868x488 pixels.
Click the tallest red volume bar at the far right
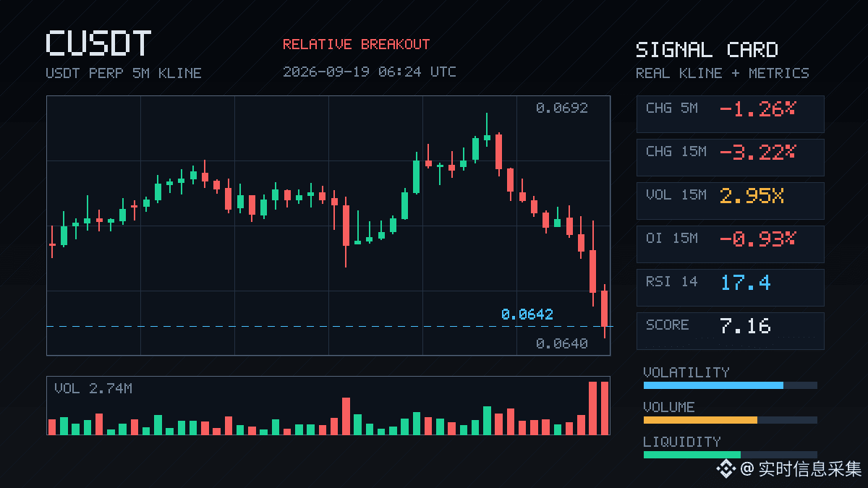coord(605,408)
